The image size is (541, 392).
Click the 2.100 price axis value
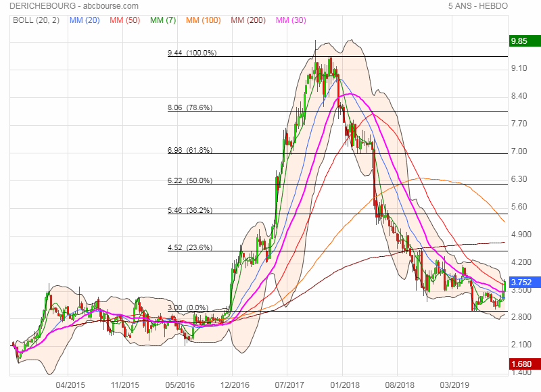tap(521, 345)
